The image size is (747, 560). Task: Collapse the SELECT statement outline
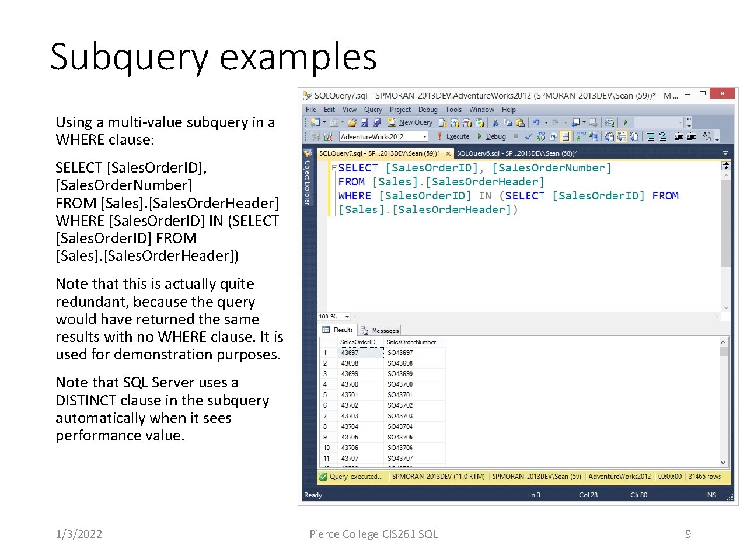click(334, 168)
